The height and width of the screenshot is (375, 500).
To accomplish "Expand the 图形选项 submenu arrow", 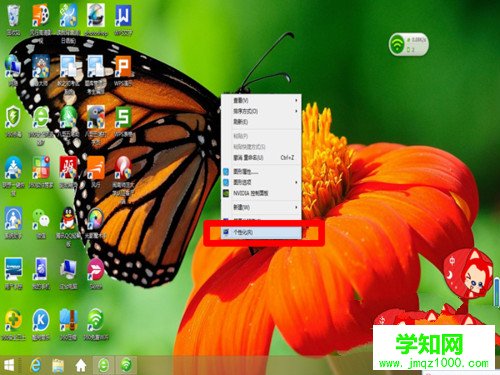I will coord(296,182).
